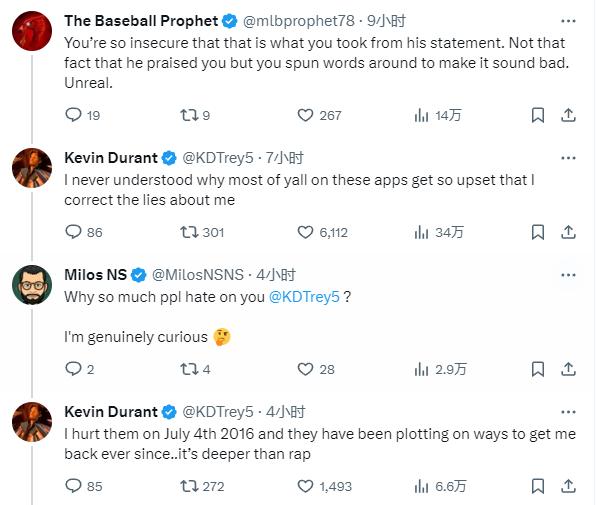Click the @KDTrey5 mention in Milos's tweet

[304, 297]
